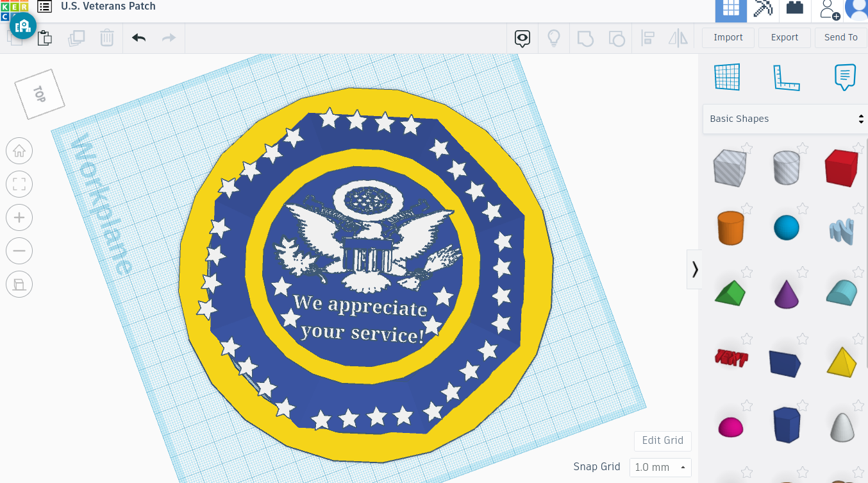
Task: Click the Align tool icon
Action: click(647, 38)
